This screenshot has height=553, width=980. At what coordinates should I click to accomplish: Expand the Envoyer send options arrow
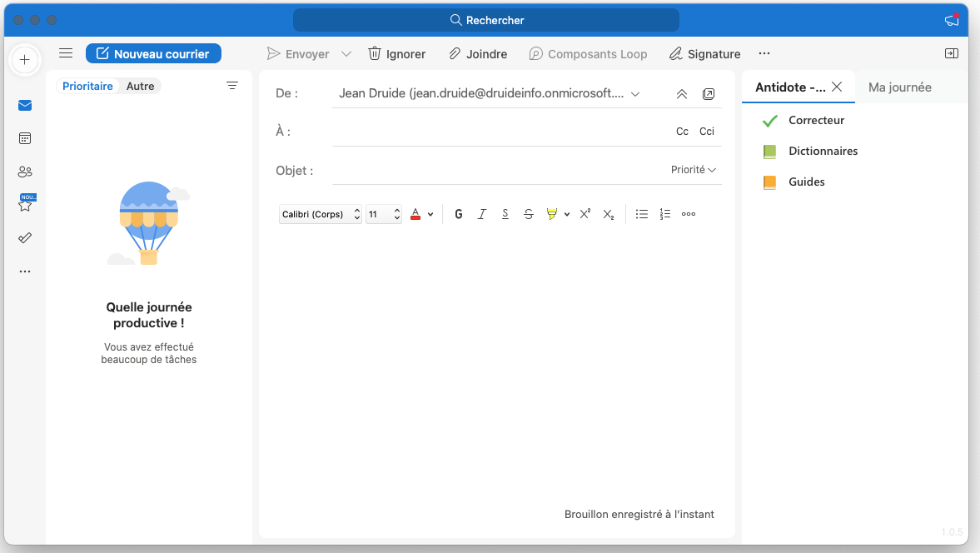point(346,54)
